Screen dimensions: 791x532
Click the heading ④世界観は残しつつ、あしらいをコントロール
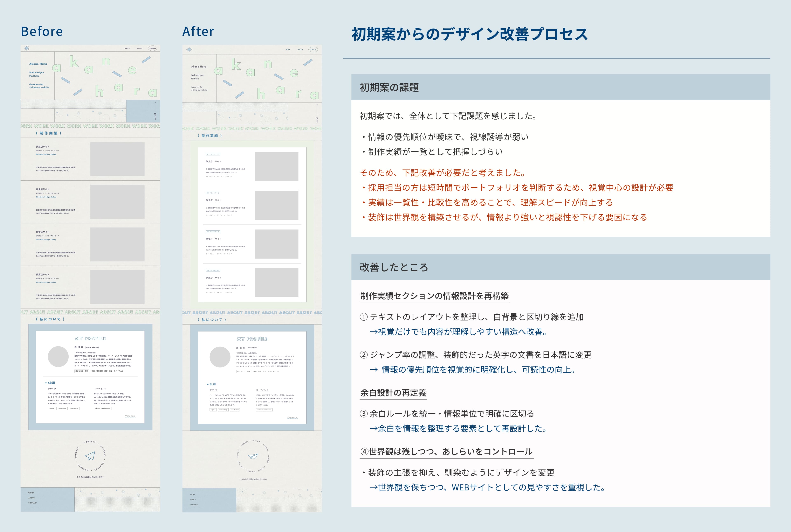point(446,452)
